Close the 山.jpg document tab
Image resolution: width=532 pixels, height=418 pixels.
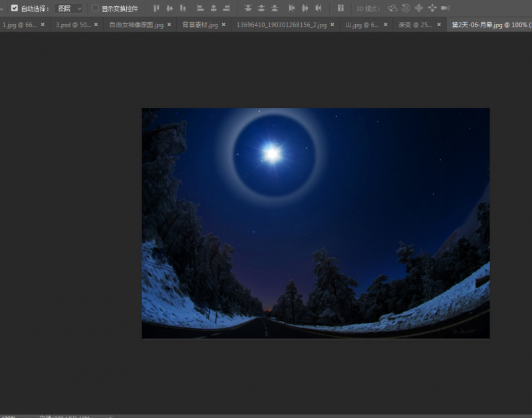click(x=387, y=25)
